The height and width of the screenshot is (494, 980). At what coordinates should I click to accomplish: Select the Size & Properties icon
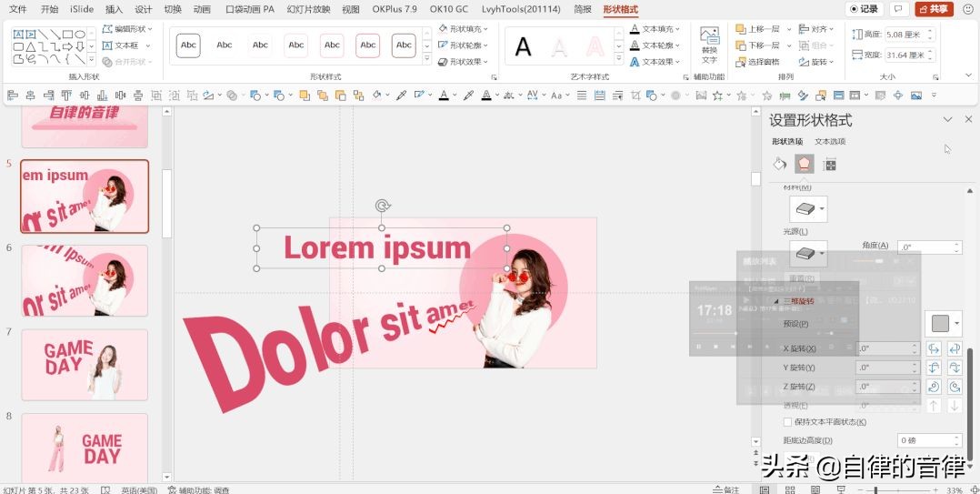829,165
